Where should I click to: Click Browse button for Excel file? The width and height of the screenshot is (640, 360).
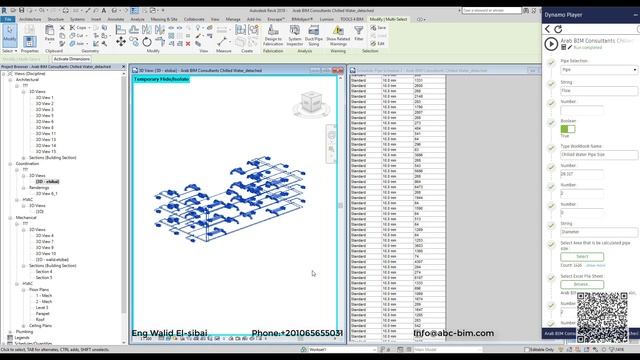582,284
